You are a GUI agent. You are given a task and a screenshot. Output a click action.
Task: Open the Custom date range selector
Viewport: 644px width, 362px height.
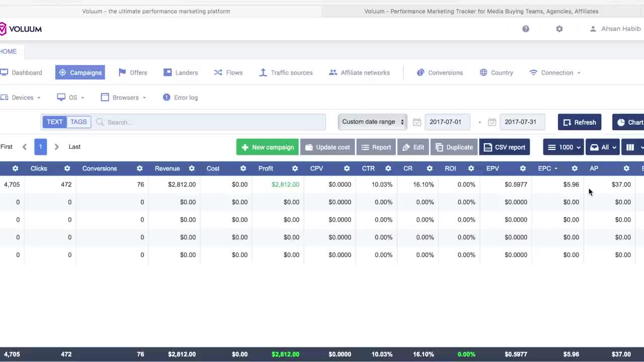[x=372, y=122]
